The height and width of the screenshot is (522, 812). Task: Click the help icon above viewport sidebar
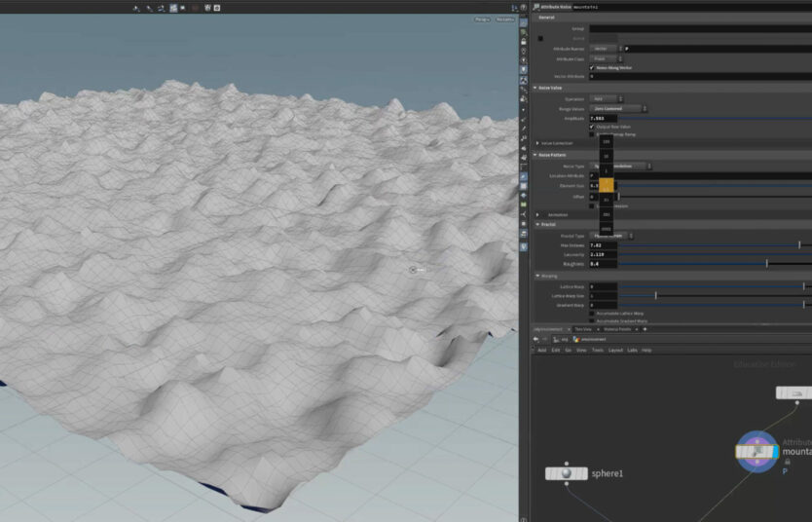pyautogui.click(x=524, y=7)
